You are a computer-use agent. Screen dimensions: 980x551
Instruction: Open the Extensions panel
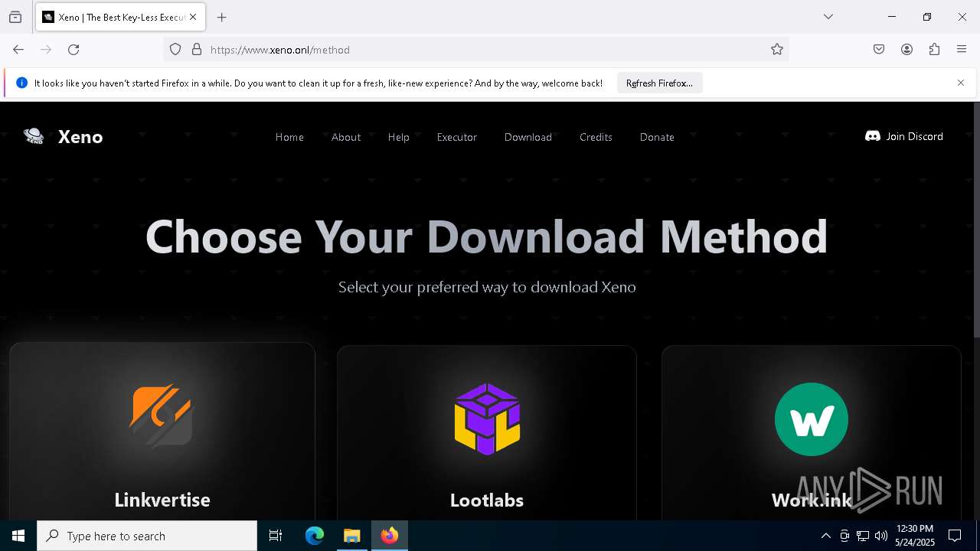click(x=934, y=50)
